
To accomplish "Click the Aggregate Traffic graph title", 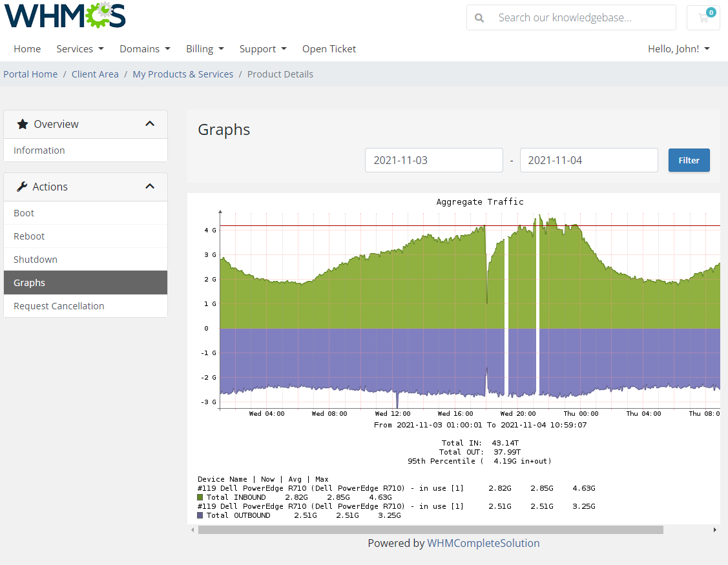I will (x=479, y=201).
